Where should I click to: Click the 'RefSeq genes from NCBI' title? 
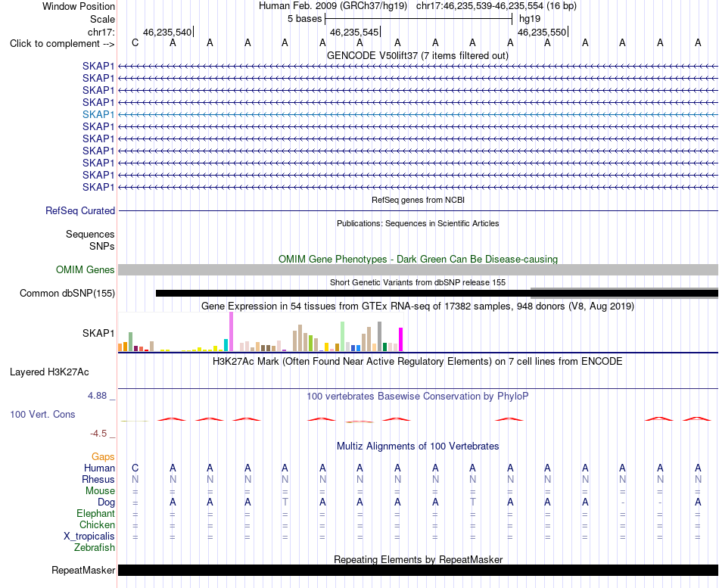(x=419, y=200)
